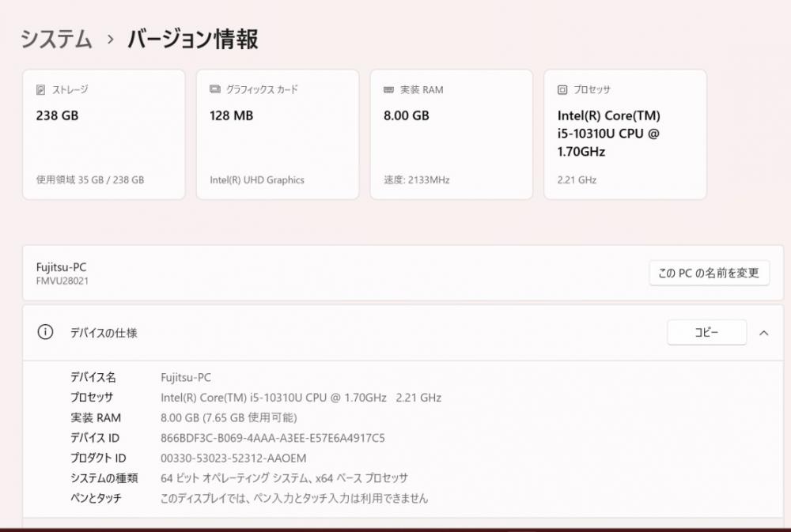Click the デバイスの仕様 section heading

point(104,333)
